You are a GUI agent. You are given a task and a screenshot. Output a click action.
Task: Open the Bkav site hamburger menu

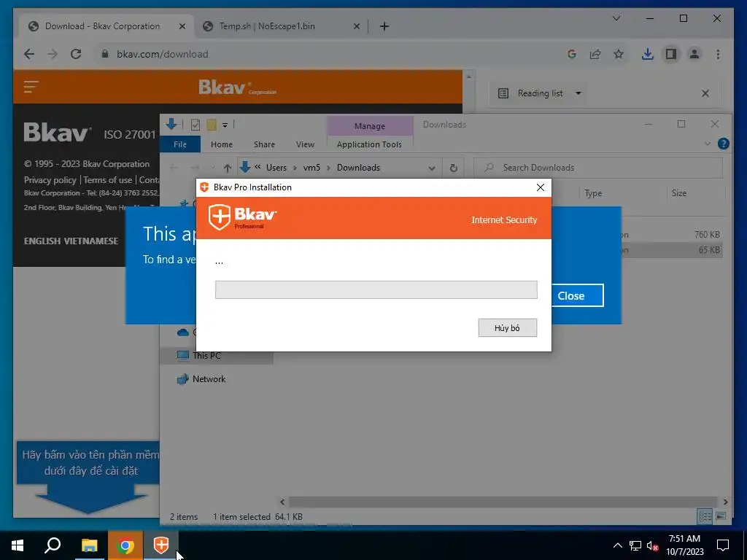(31, 87)
